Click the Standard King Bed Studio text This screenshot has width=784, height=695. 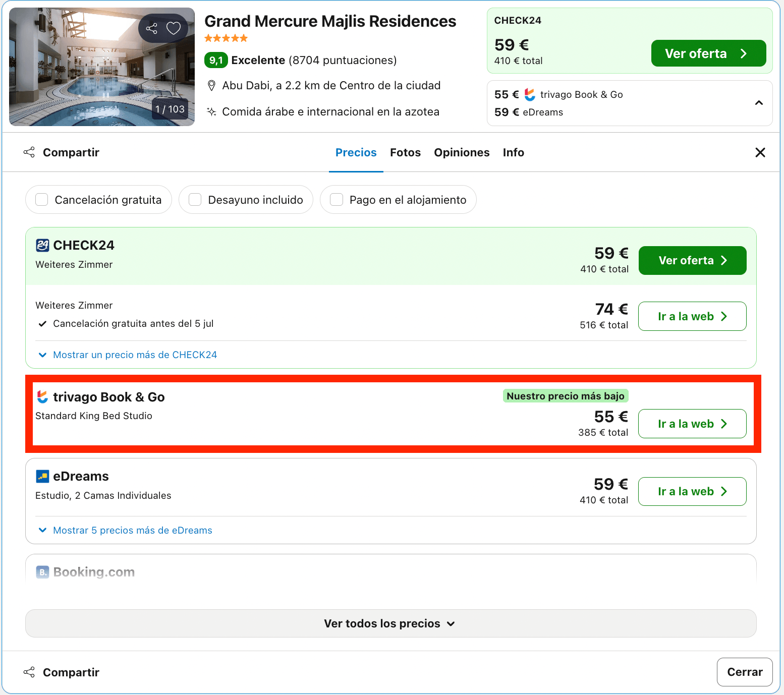coord(94,416)
